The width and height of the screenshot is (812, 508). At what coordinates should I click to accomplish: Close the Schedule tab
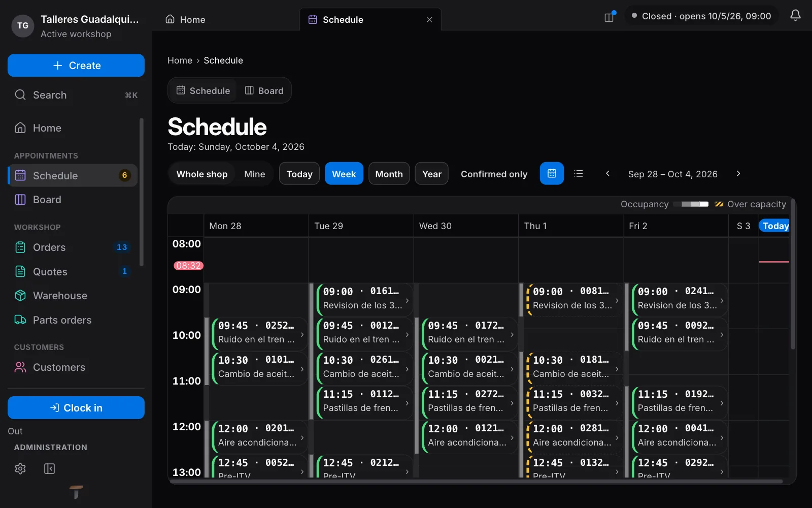point(429,20)
